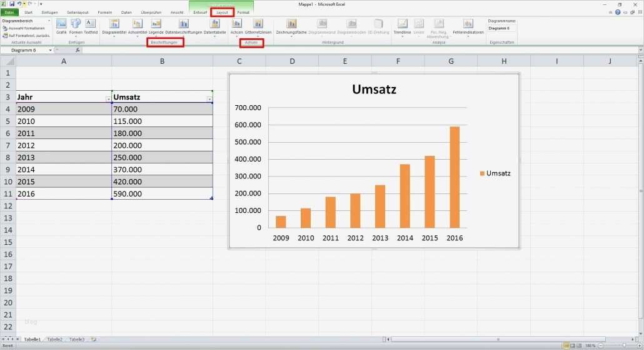Open the customize quick access toolbar dropdown

[x=41, y=4]
